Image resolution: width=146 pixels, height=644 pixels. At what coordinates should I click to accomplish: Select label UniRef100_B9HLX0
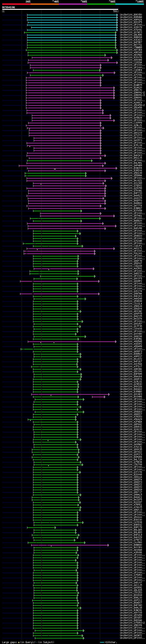131,597
